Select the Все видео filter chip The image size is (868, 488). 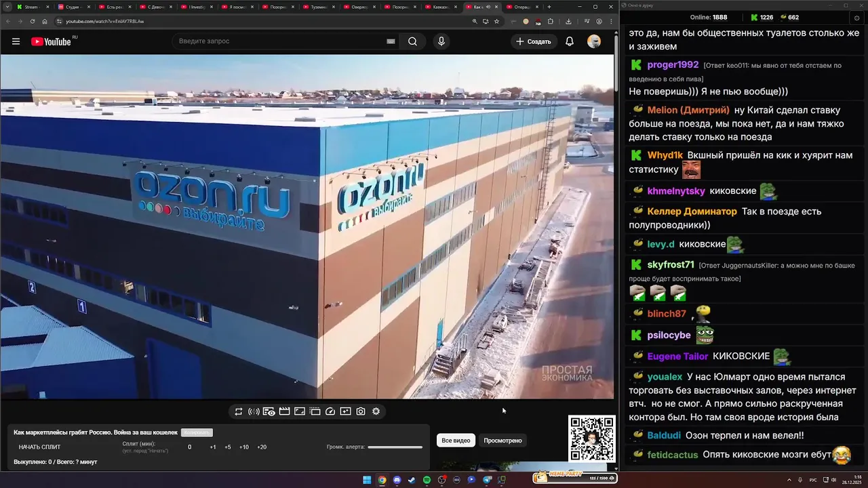point(456,441)
